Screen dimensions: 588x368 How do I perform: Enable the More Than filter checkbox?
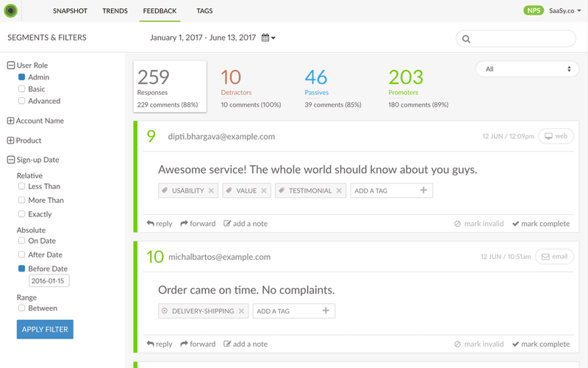point(22,200)
